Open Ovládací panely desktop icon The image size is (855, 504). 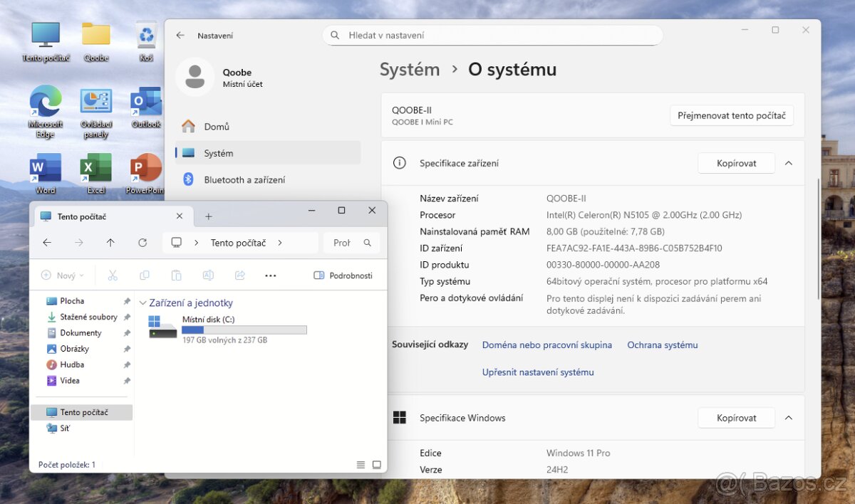(95, 103)
